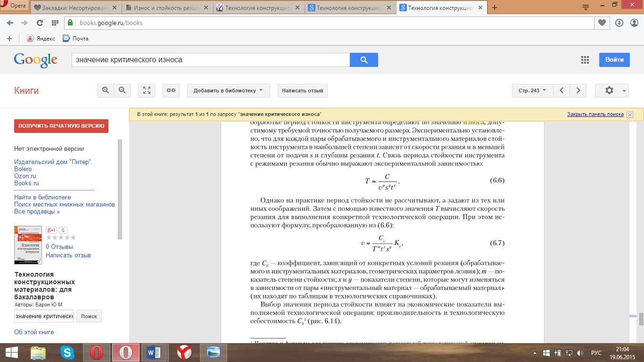Open Издательский дом "Питер" link

(x=52, y=162)
